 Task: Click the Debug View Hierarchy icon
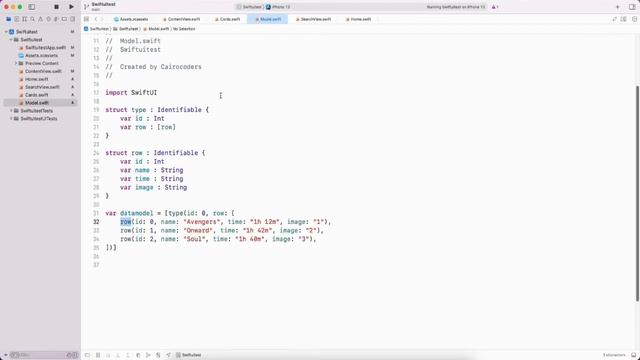coord(138,355)
